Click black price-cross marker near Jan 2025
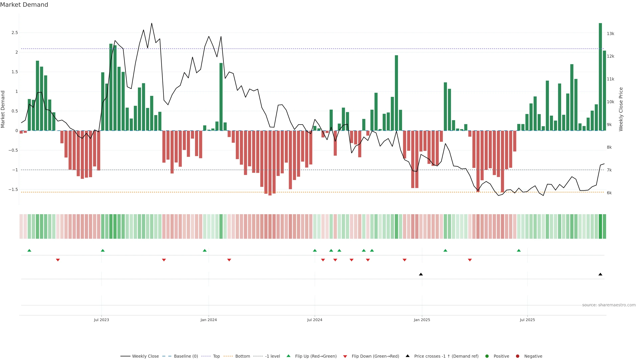The height and width of the screenshot is (362, 644). click(421, 274)
